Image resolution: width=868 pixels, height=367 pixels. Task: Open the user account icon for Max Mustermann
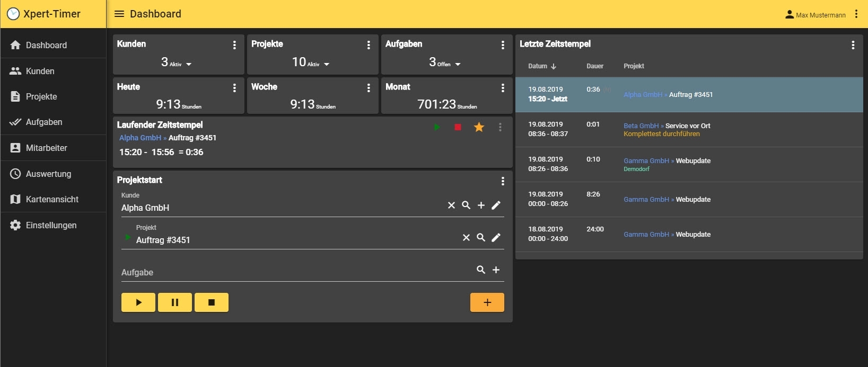pyautogui.click(x=790, y=15)
